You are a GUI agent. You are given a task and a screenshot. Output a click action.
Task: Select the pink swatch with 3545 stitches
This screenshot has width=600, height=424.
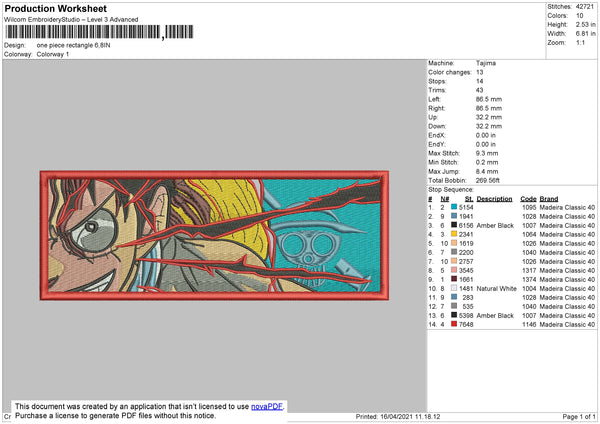tap(454, 270)
